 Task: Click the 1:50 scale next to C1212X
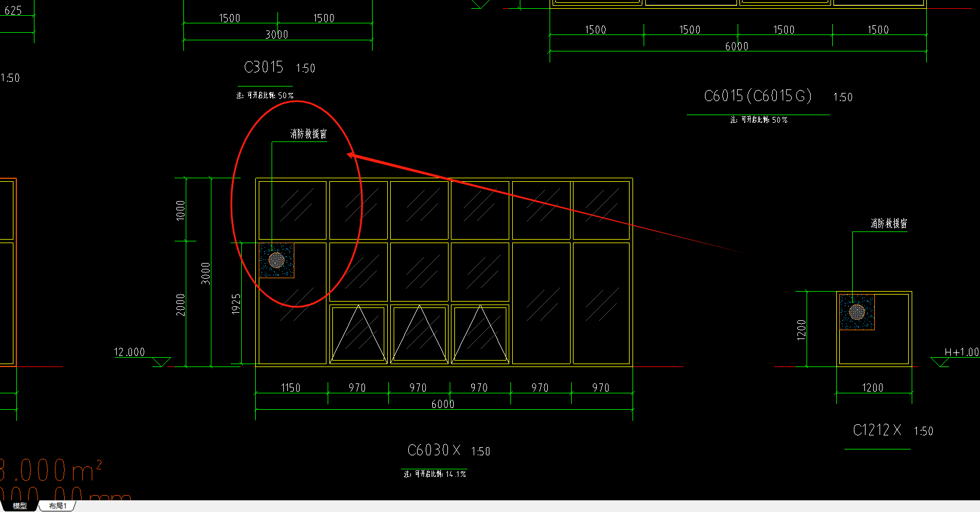pyautogui.click(x=923, y=431)
